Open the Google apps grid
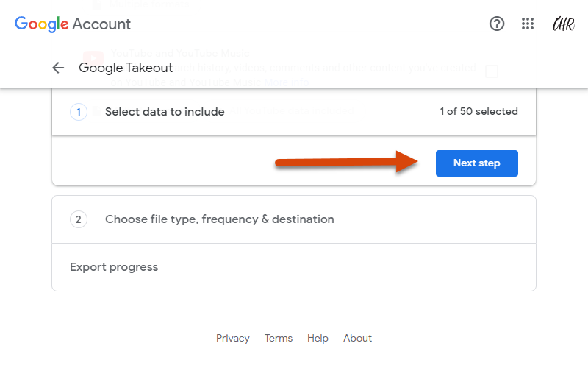 [x=528, y=24]
